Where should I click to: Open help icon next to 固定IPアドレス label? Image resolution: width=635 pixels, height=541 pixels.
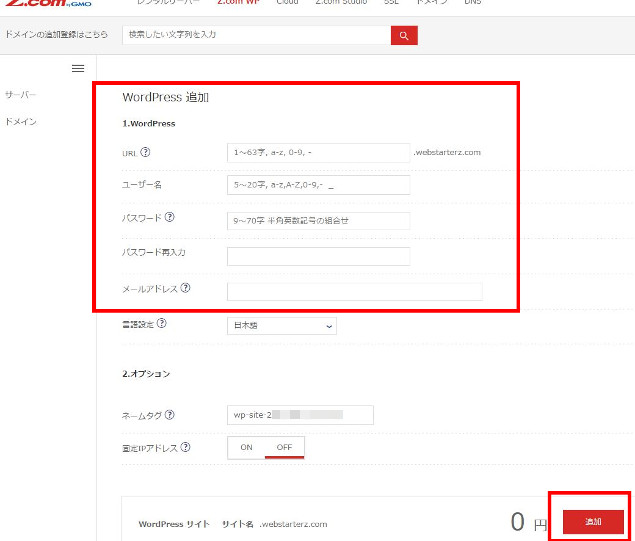[185, 447]
